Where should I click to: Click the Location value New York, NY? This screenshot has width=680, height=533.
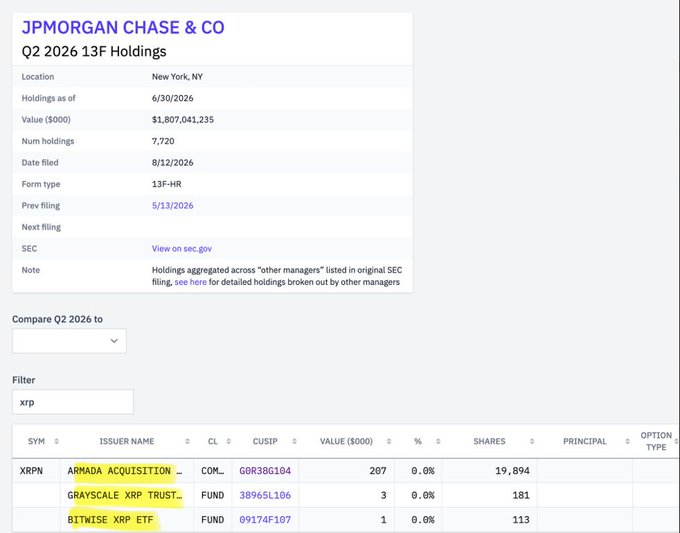pos(177,77)
